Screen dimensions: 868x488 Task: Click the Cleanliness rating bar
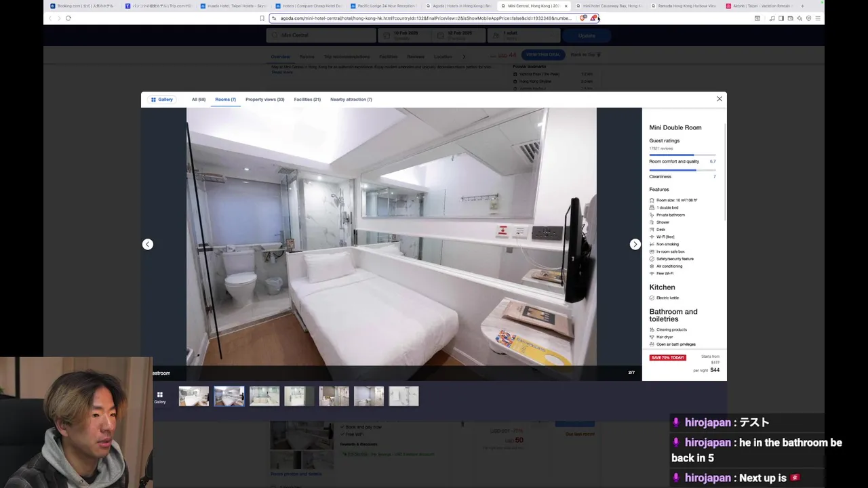point(682,170)
